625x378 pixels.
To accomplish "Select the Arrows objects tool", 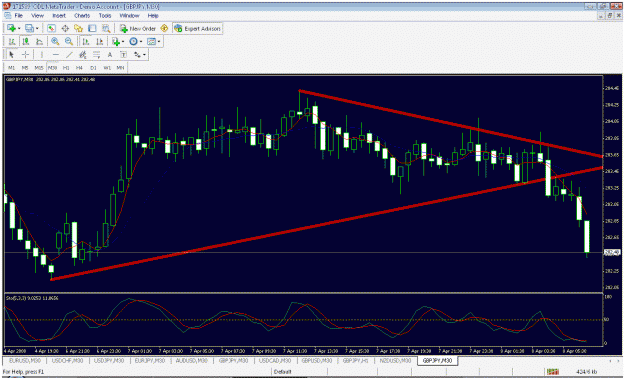I will coord(137,55).
